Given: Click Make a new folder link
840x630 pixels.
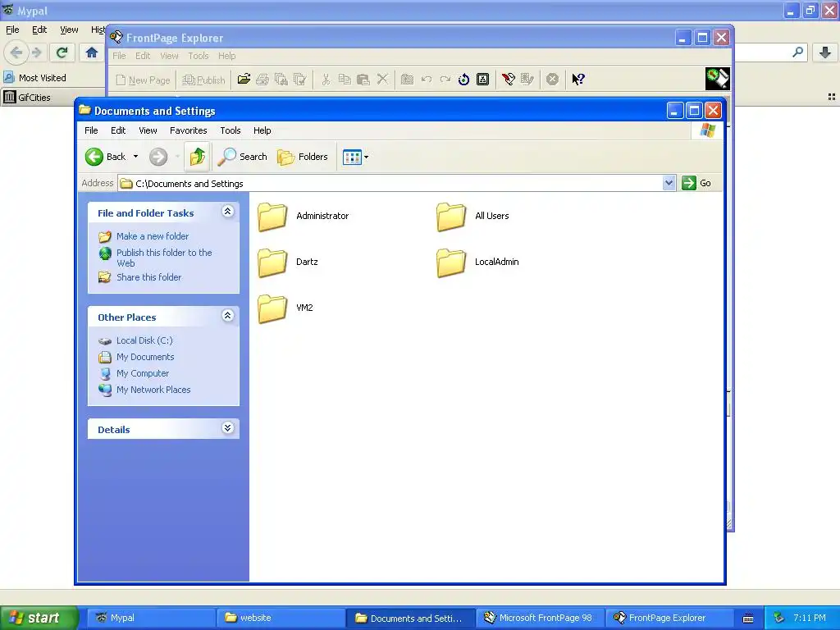Looking at the screenshot, I should click(152, 236).
